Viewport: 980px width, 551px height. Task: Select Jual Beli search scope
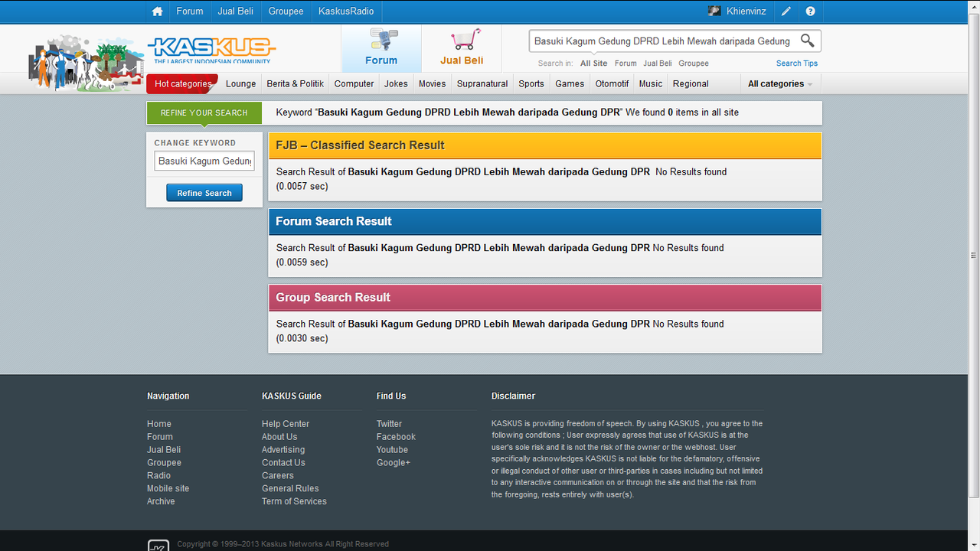click(658, 64)
